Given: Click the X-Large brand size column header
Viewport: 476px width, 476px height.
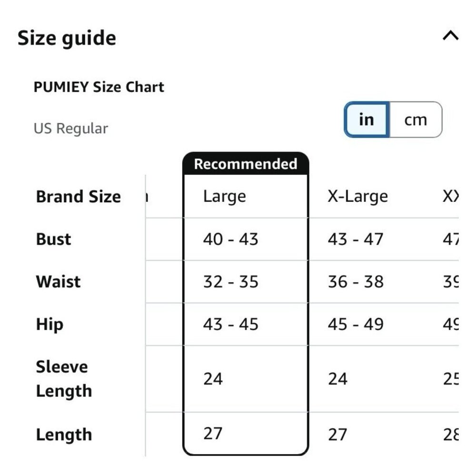Looking at the screenshot, I should click(357, 197).
